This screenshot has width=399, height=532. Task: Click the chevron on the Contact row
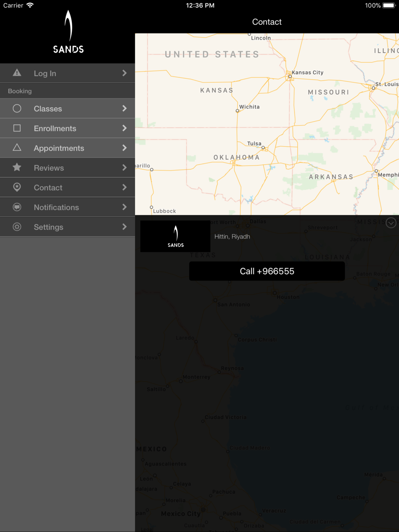point(124,187)
